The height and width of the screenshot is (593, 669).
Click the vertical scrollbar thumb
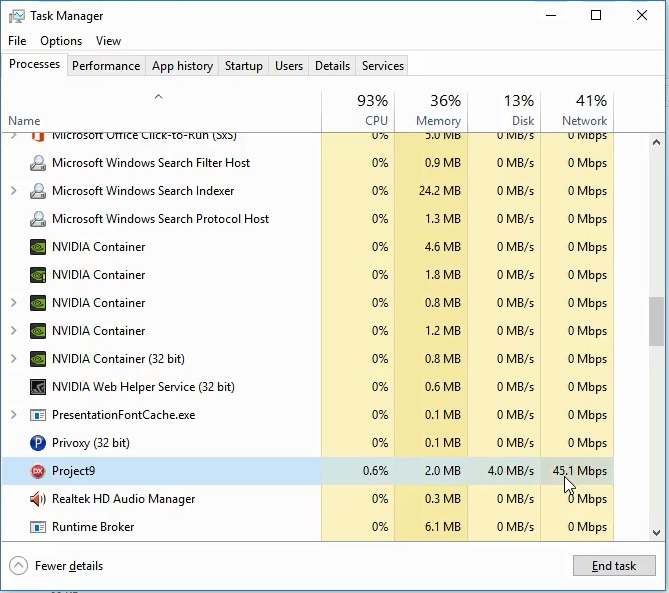(x=657, y=321)
